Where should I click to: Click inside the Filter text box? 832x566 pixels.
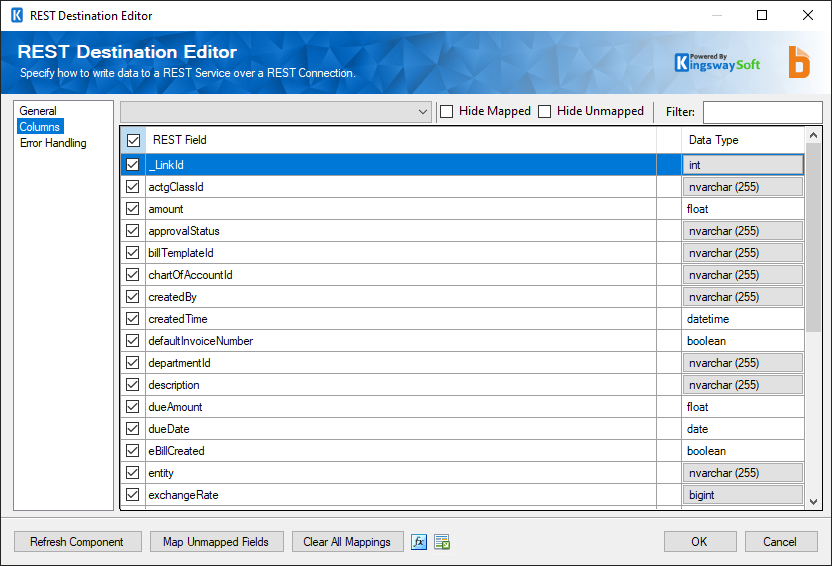[x=762, y=112]
